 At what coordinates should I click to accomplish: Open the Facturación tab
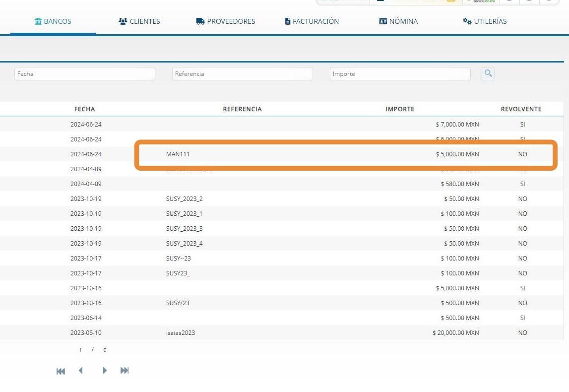coord(312,21)
